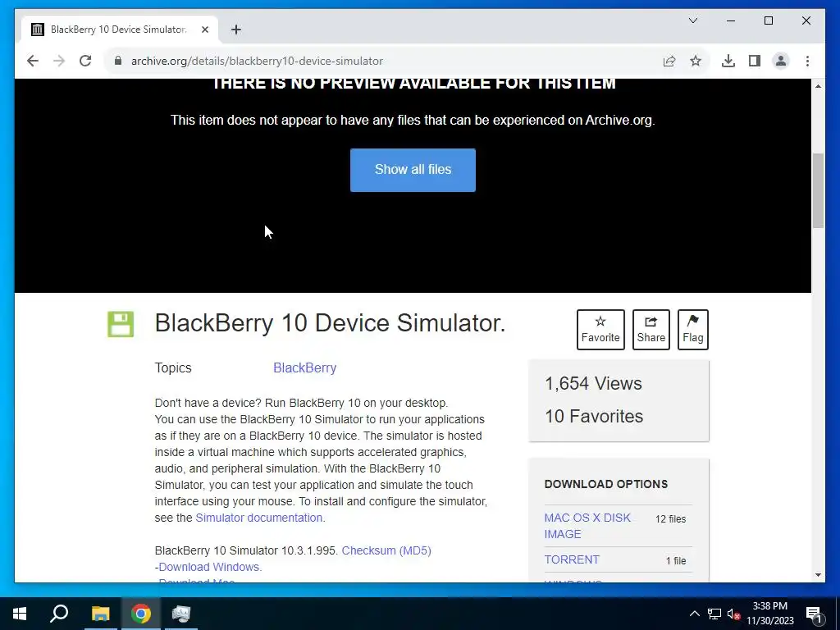
Task: Open network status tray icon
Action: pyautogui.click(x=714, y=614)
